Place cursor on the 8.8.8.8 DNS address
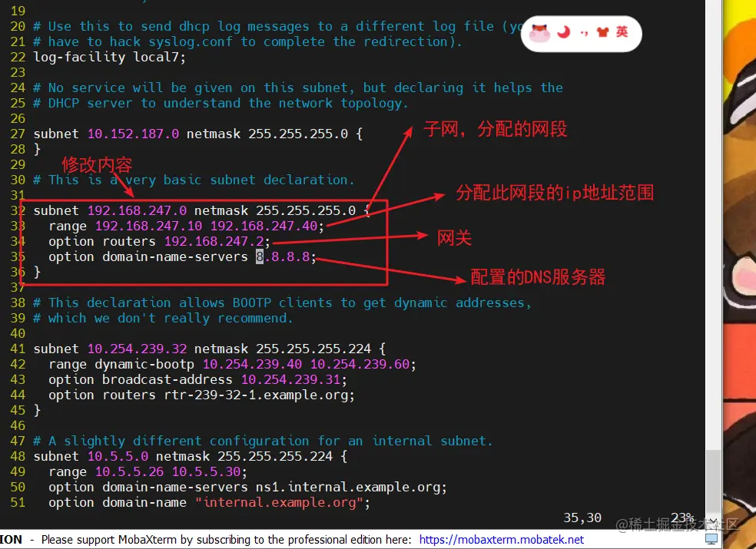The width and height of the screenshot is (756, 549). point(283,256)
